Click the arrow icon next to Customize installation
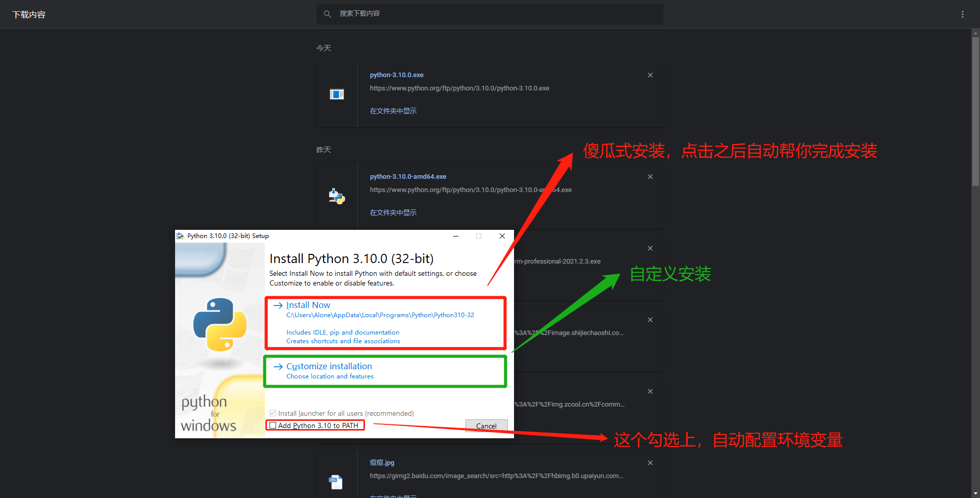 pyautogui.click(x=278, y=366)
